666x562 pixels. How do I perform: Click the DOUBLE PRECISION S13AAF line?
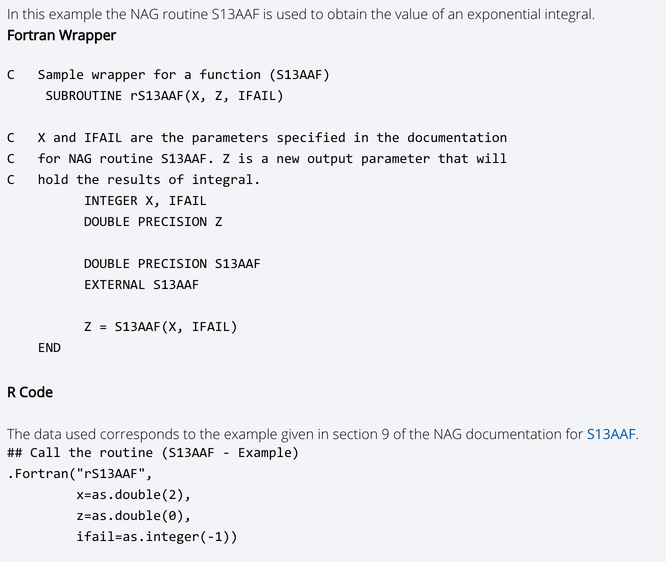click(x=172, y=264)
